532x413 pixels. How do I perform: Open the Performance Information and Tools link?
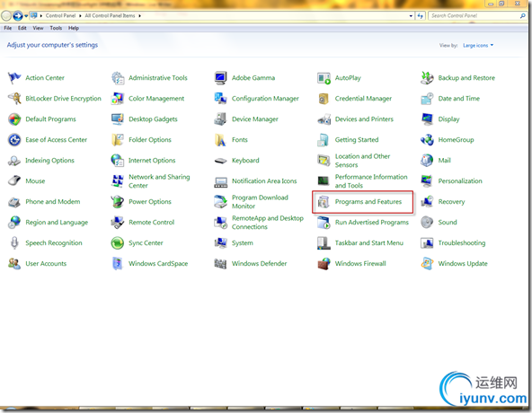371,181
